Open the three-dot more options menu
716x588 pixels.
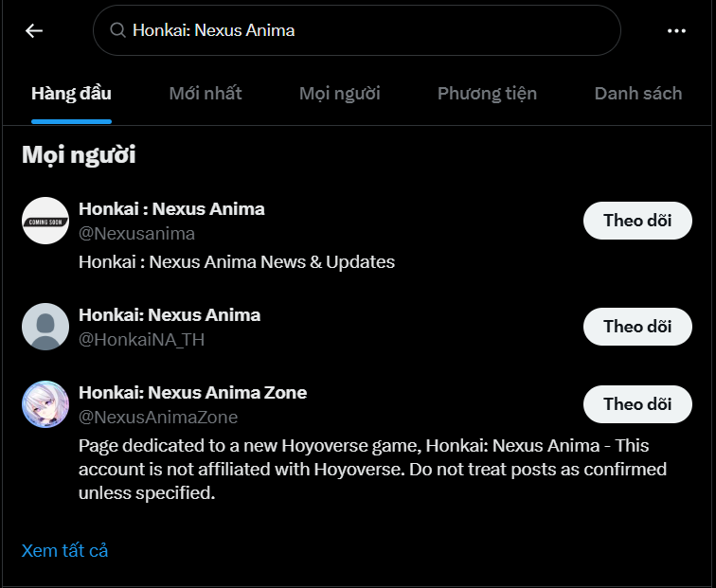(676, 30)
